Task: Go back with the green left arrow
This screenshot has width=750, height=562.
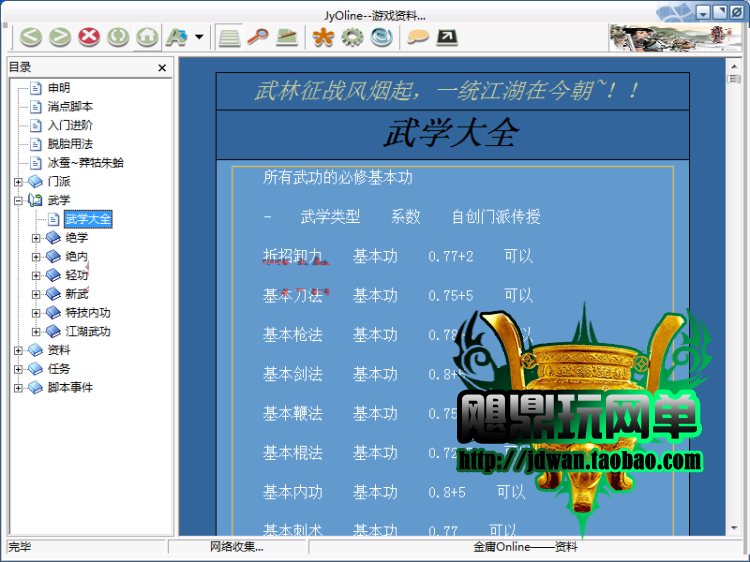Action: (x=31, y=37)
